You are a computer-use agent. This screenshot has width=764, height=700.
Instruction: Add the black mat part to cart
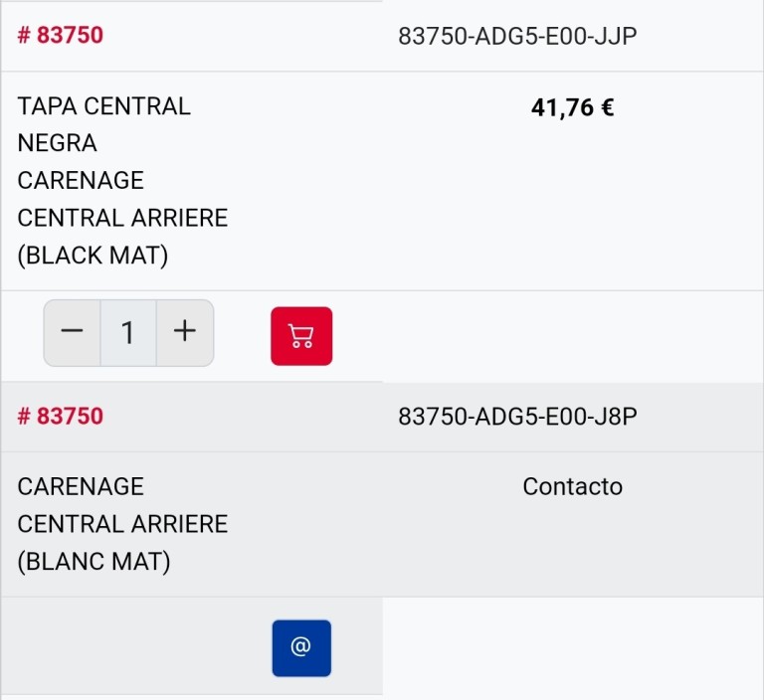point(301,336)
